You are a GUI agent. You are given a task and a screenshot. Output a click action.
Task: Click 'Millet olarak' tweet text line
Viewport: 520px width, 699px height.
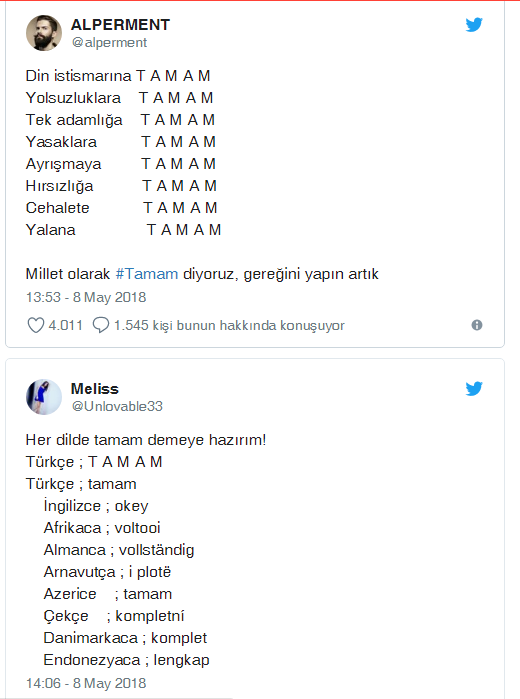pos(202,274)
